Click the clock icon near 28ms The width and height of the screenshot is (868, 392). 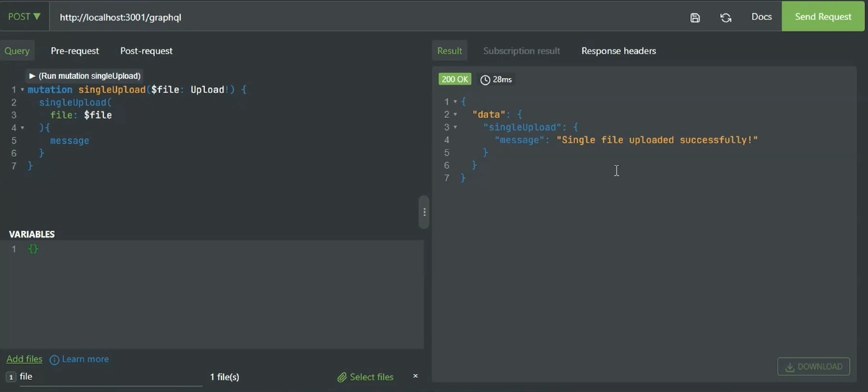pyautogui.click(x=485, y=80)
